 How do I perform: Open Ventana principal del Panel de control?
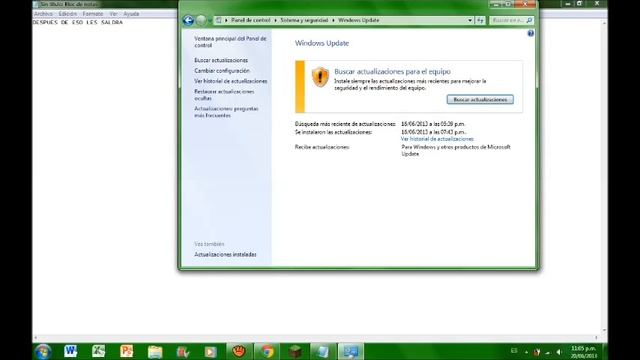point(230,42)
